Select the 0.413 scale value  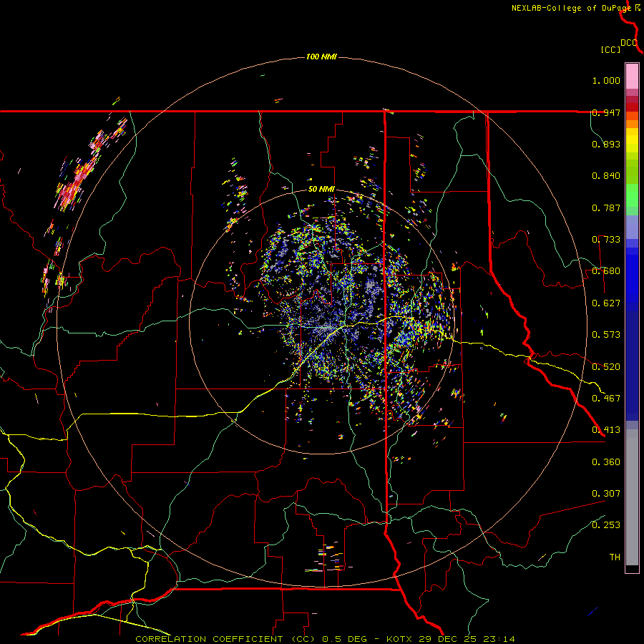pyautogui.click(x=606, y=430)
